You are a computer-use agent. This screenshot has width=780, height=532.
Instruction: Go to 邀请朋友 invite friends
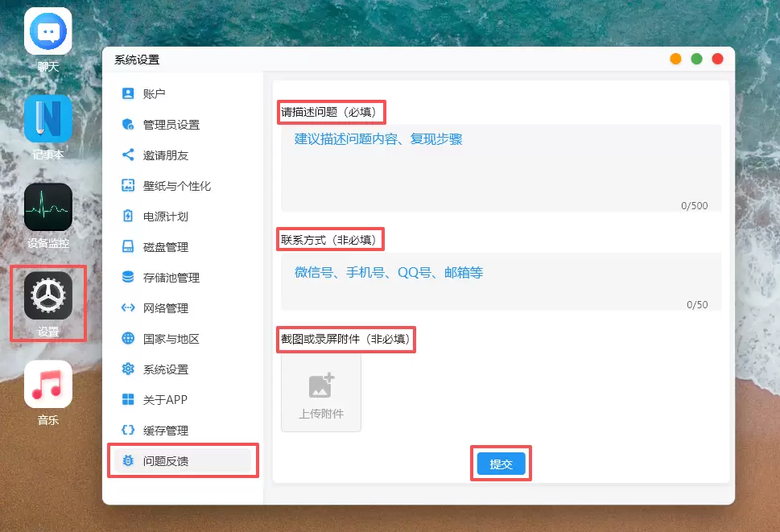pyautogui.click(x=165, y=155)
